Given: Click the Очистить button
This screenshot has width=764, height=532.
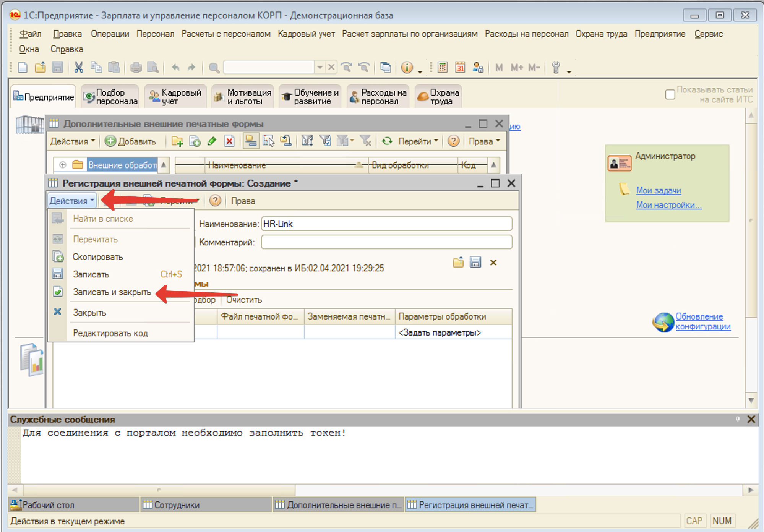Looking at the screenshot, I should tap(244, 300).
